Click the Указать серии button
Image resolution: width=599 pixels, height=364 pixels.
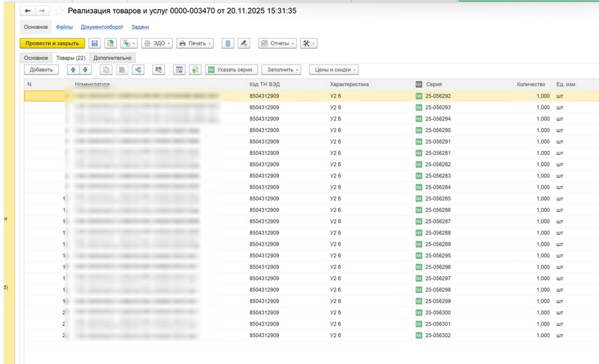(x=230, y=70)
